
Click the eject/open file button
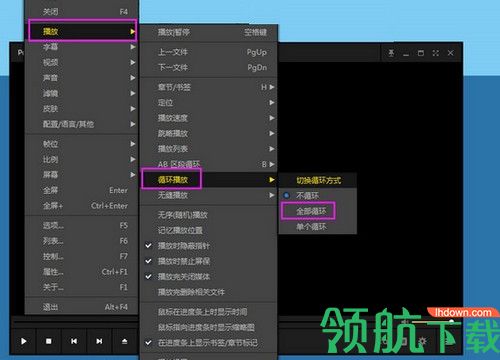[124, 341]
